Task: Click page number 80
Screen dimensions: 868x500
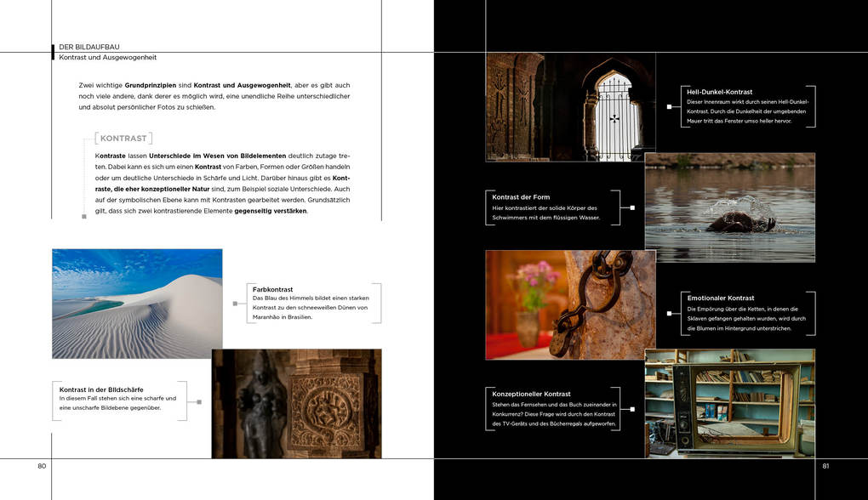Action: click(42, 466)
